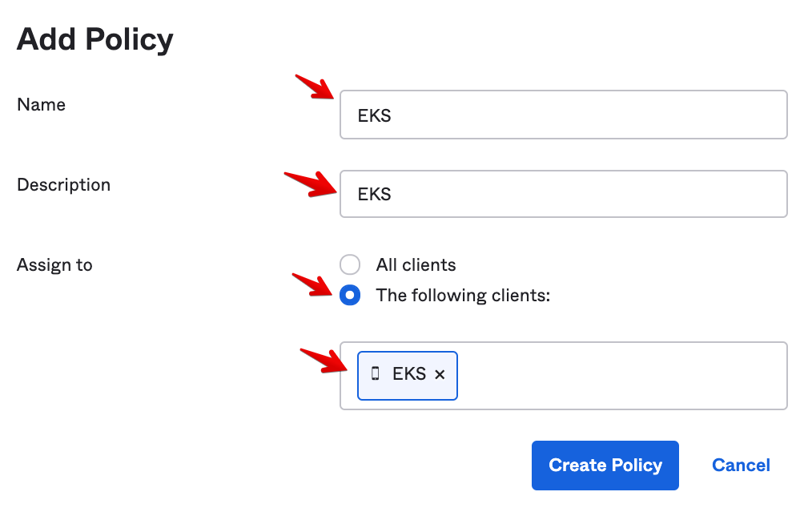Click red arrow pointing at Description field
This screenshot has height=516, width=812.
pyautogui.click(x=310, y=182)
